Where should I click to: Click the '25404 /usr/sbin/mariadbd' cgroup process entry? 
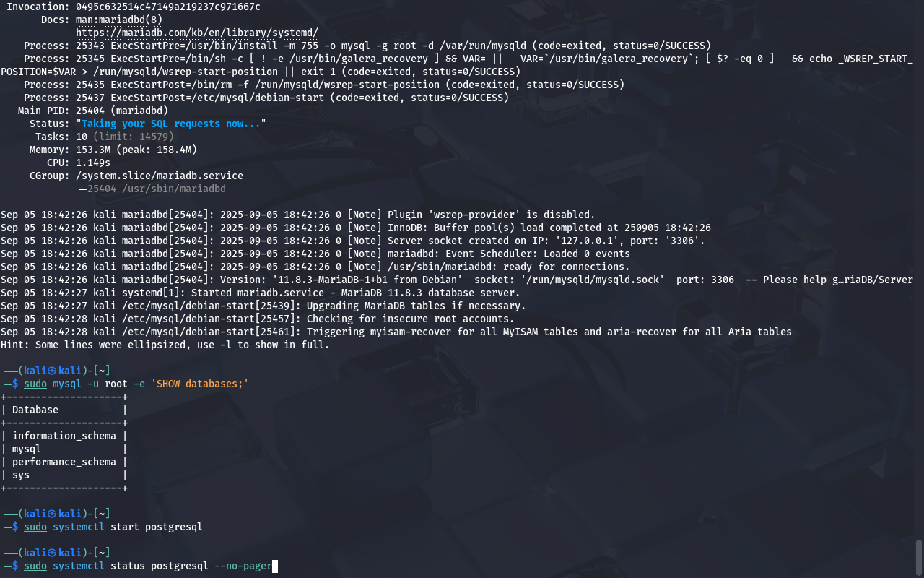pos(157,189)
